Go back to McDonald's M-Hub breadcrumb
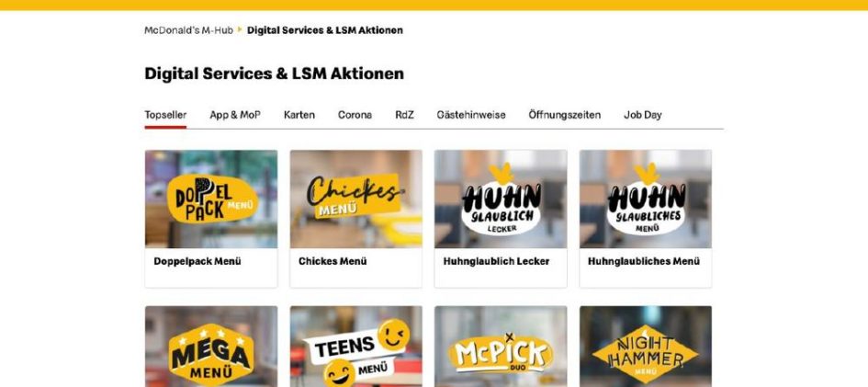 pyautogui.click(x=189, y=30)
